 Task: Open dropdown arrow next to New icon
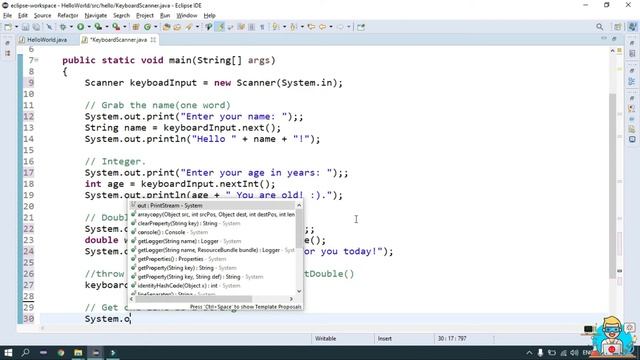(16, 27)
